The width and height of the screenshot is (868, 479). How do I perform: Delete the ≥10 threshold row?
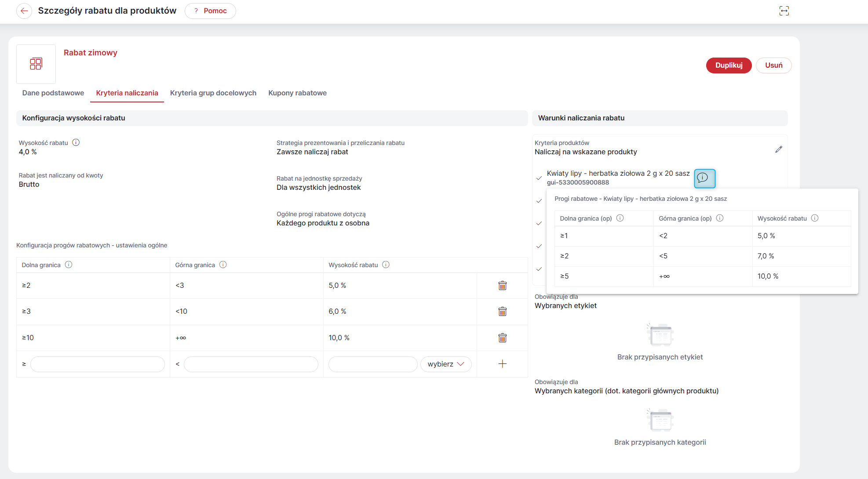[503, 338]
